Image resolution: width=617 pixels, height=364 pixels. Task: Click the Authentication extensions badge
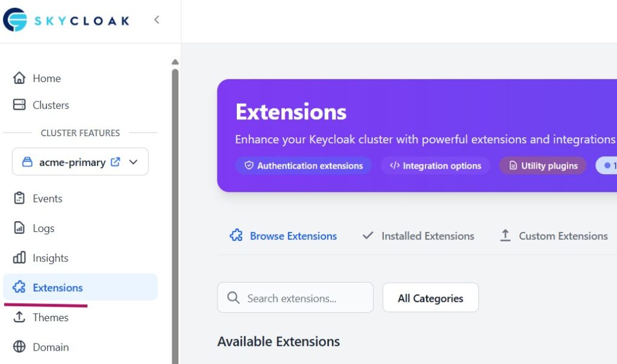(x=303, y=166)
